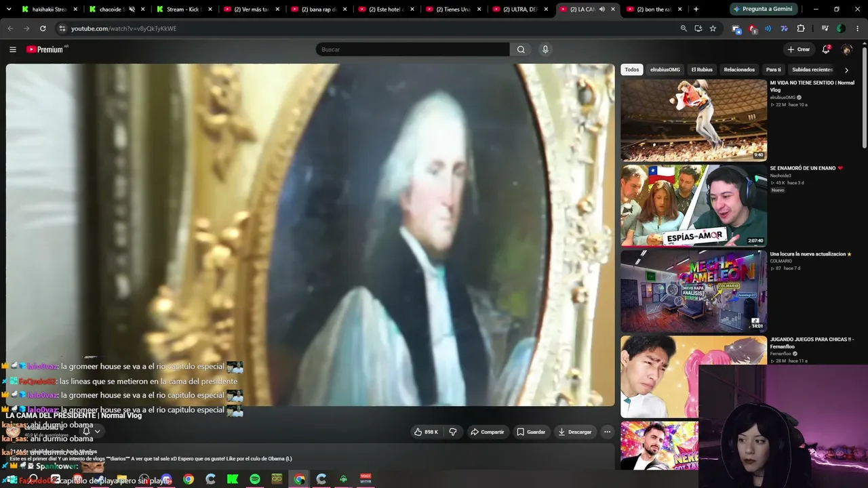The height and width of the screenshot is (488, 868).
Task: Select the Para ti filter chip
Action: coord(774,70)
